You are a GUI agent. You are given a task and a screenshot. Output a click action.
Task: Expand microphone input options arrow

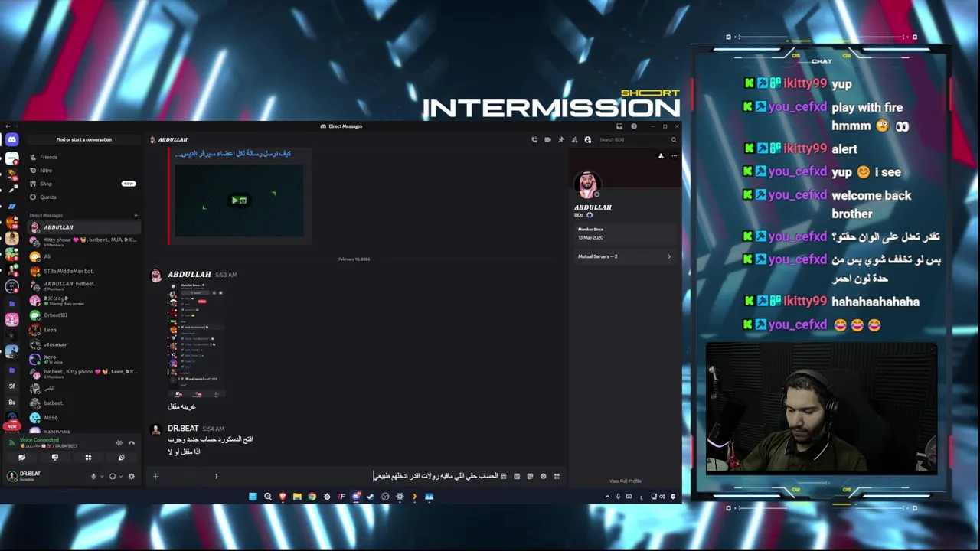tap(101, 476)
